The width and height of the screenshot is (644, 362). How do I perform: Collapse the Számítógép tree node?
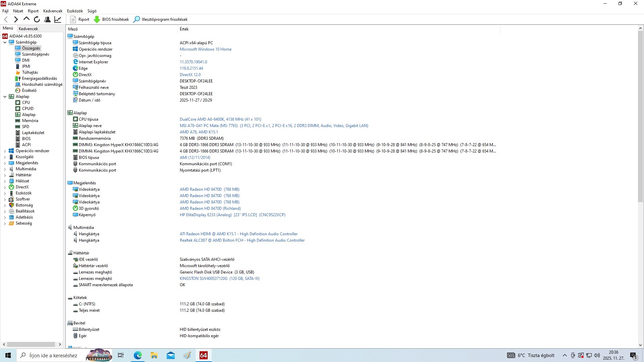pos(5,42)
